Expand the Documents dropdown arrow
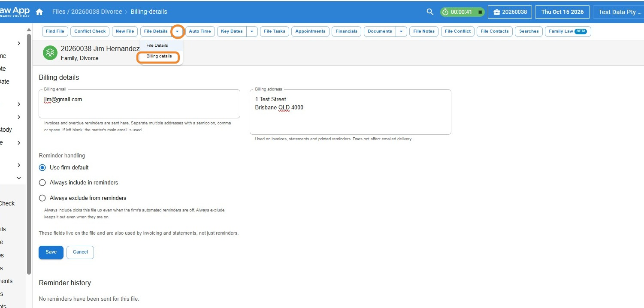This screenshot has width=644, height=308. pos(401,31)
